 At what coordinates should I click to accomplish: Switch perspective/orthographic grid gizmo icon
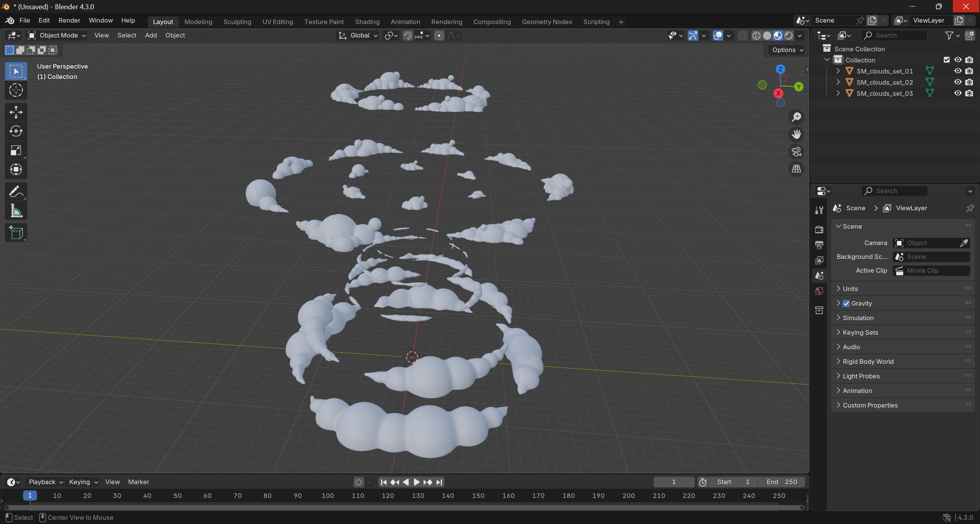point(797,169)
